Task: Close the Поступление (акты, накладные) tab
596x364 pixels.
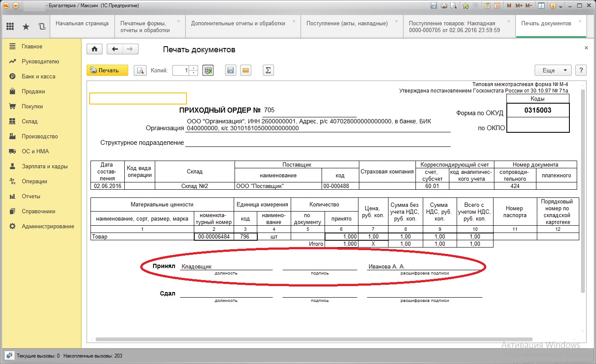Action: pyautogui.click(x=396, y=21)
